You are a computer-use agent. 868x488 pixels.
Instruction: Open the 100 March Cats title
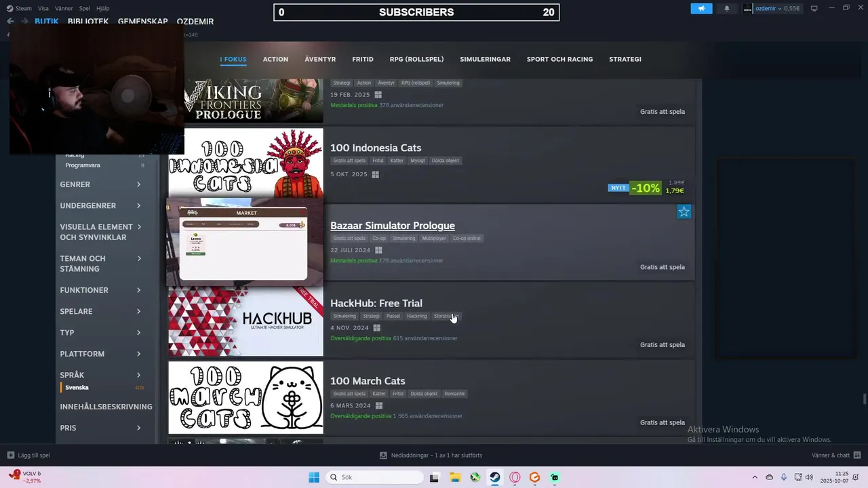(368, 381)
